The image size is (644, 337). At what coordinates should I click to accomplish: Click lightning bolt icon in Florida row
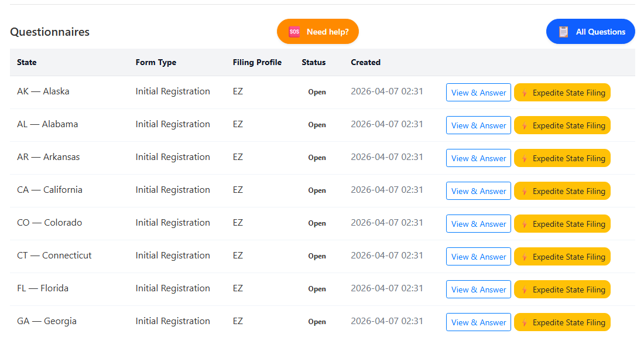(x=525, y=290)
